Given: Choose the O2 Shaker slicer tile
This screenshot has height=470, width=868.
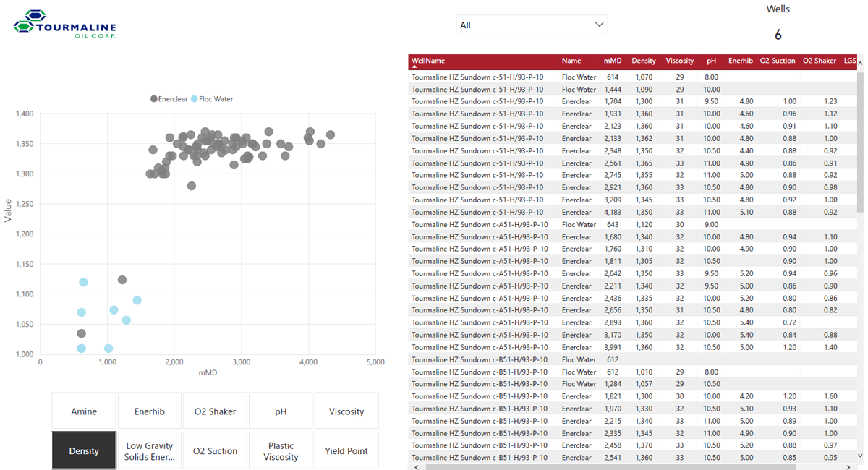Looking at the screenshot, I should [x=215, y=411].
